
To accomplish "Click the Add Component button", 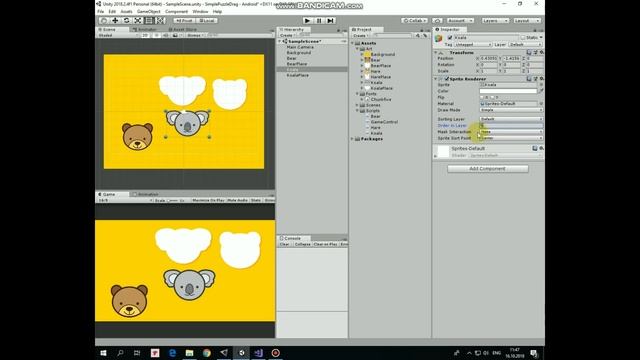I will (488, 169).
